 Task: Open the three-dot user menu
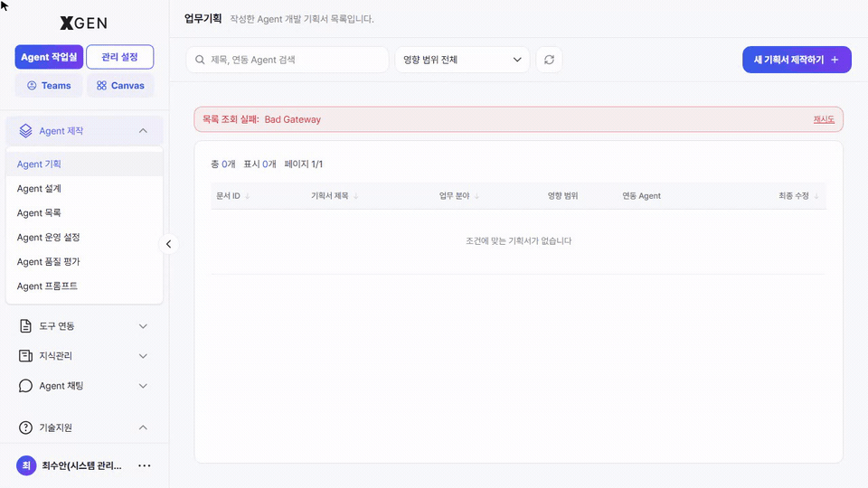tap(145, 466)
